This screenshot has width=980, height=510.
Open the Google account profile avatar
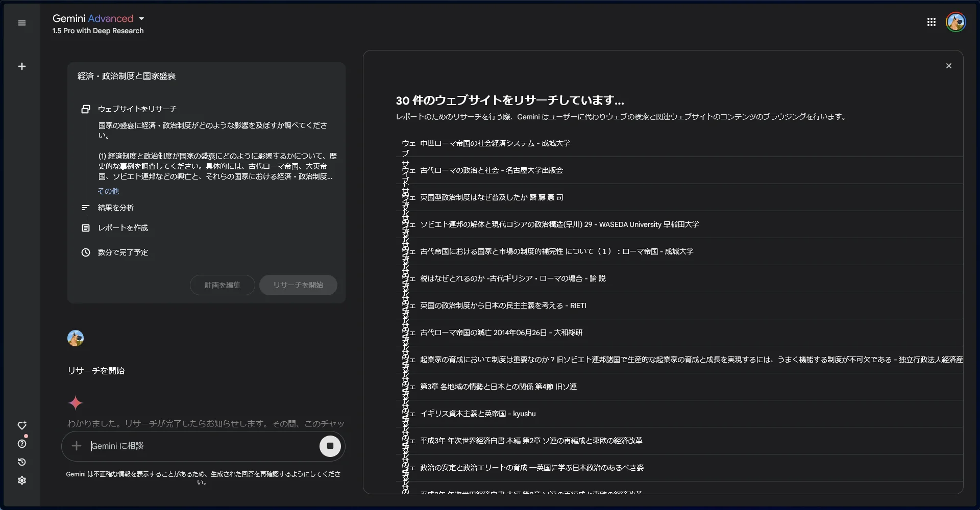click(955, 22)
